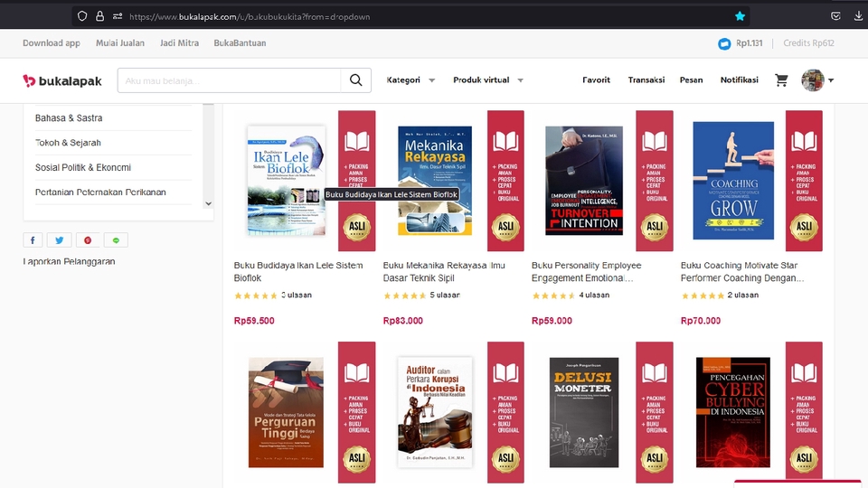Image resolution: width=868 pixels, height=488 pixels.
Task: Select the Pertanian Peternakan Perikanan category
Action: click(x=100, y=192)
